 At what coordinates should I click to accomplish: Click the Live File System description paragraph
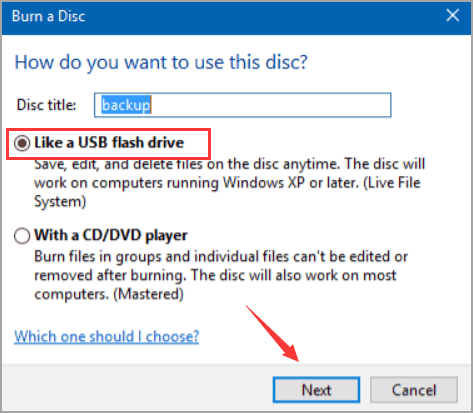(x=229, y=183)
